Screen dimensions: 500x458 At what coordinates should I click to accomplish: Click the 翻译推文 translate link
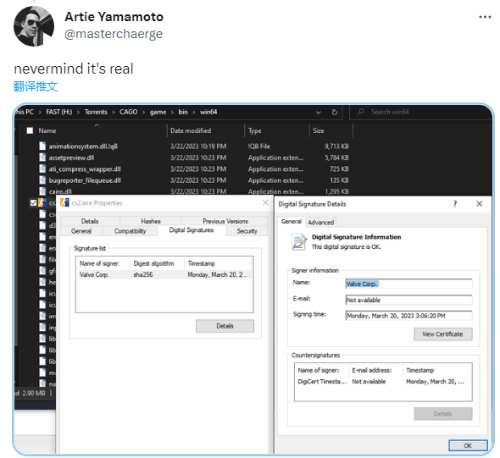(x=36, y=86)
